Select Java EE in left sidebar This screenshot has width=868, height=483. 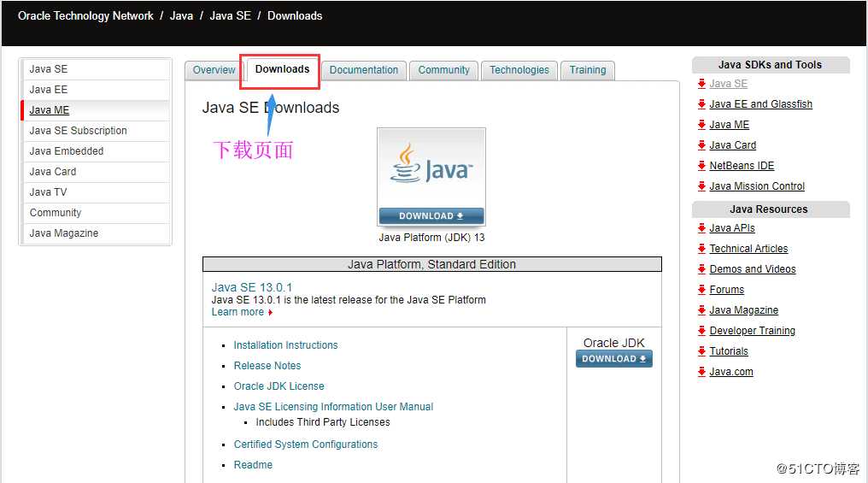(x=97, y=90)
